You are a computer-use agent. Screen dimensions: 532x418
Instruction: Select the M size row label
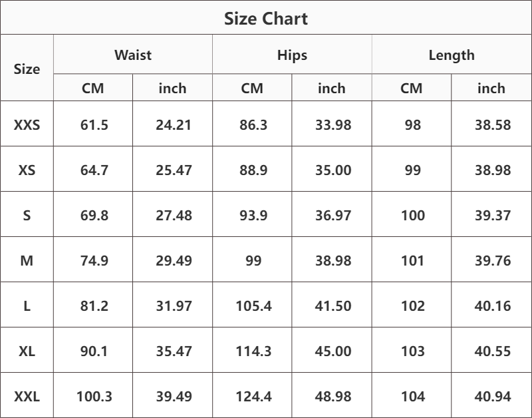point(27,261)
